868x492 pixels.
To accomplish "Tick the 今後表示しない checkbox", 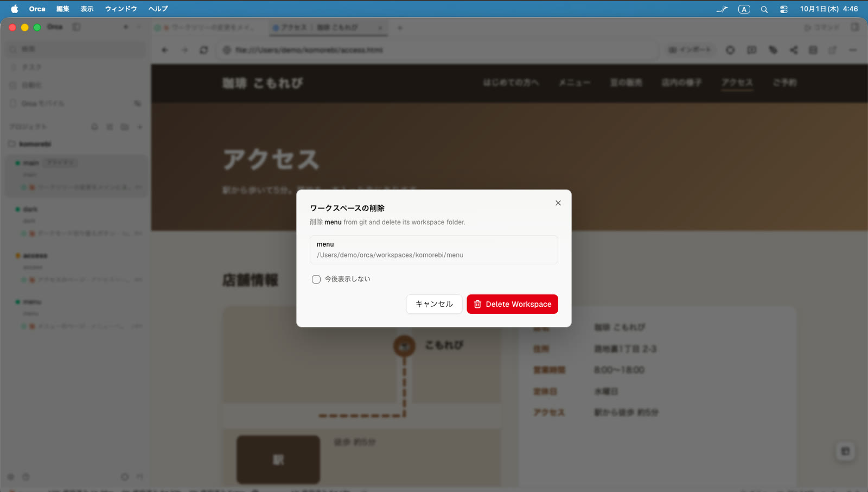I will click(316, 279).
